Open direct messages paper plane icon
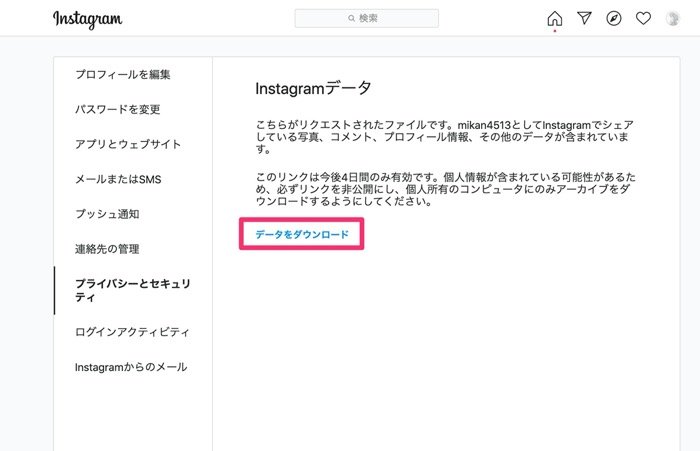Screen dimensions: 700x451 click(584, 18)
